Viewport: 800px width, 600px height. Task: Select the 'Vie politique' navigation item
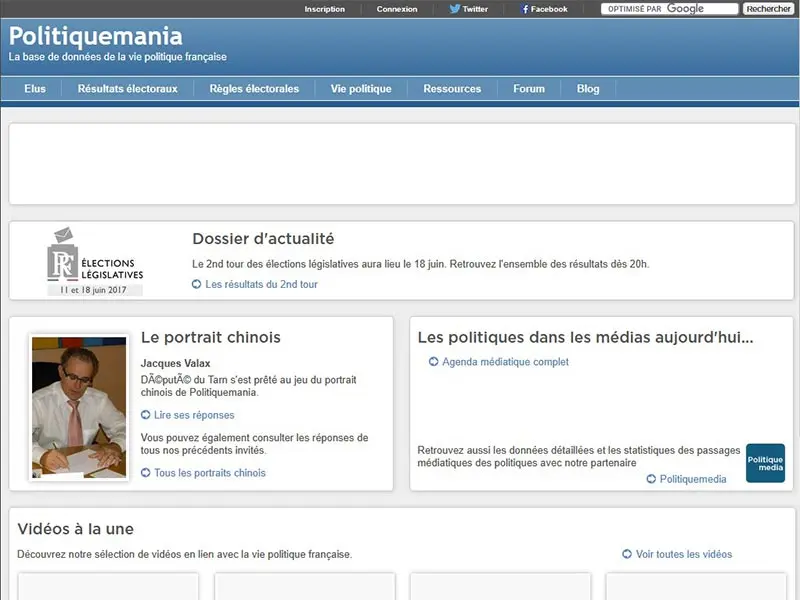[x=360, y=88]
